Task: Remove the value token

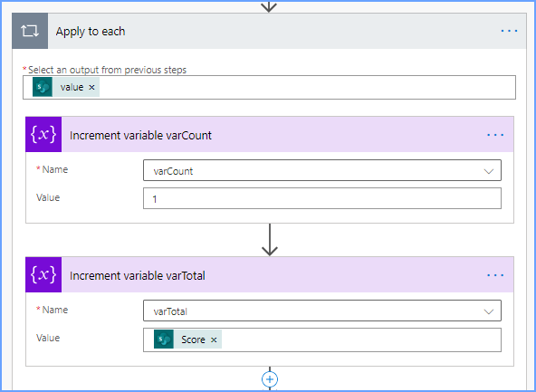Action: pyautogui.click(x=91, y=88)
